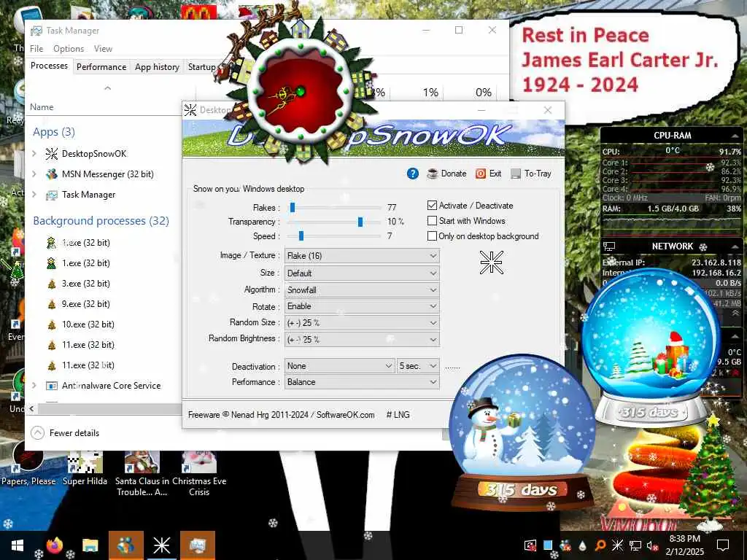Select the 3.exe (32 bit) process row

(x=105, y=284)
